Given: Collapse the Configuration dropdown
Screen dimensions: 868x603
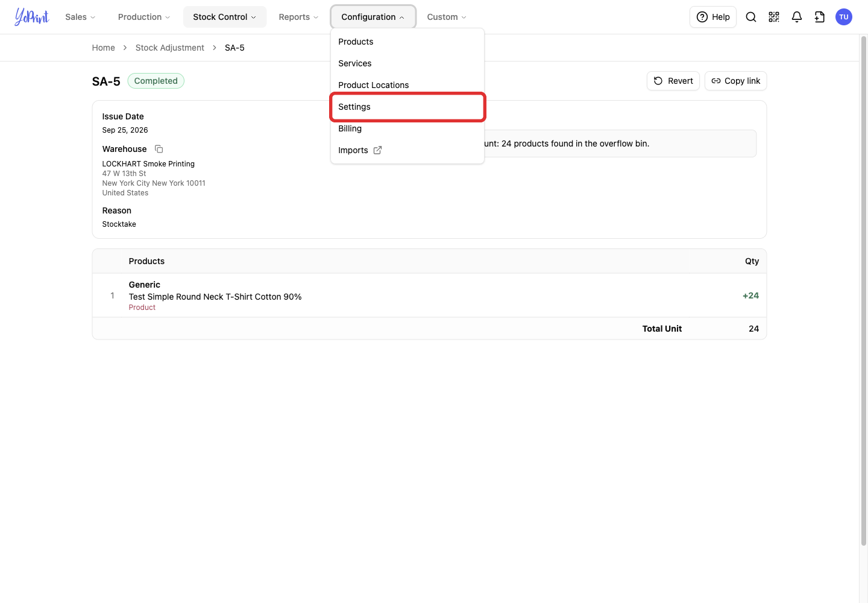Looking at the screenshot, I should 373,17.
